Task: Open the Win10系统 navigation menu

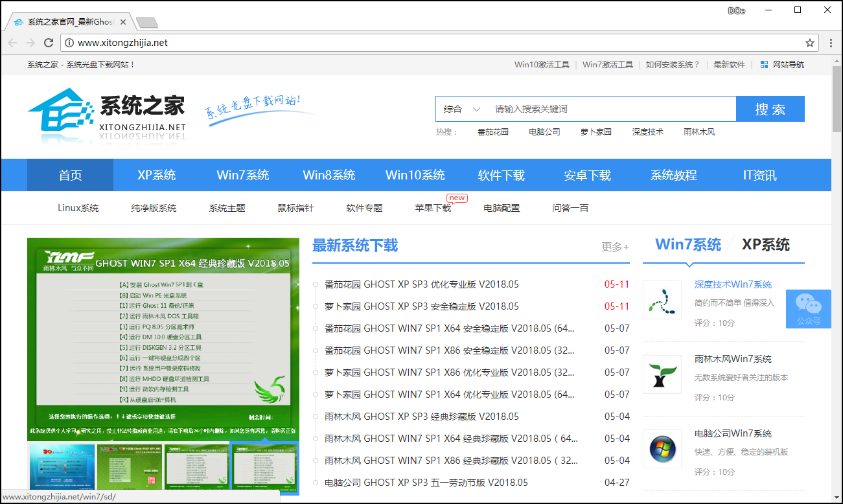Action: tap(415, 175)
